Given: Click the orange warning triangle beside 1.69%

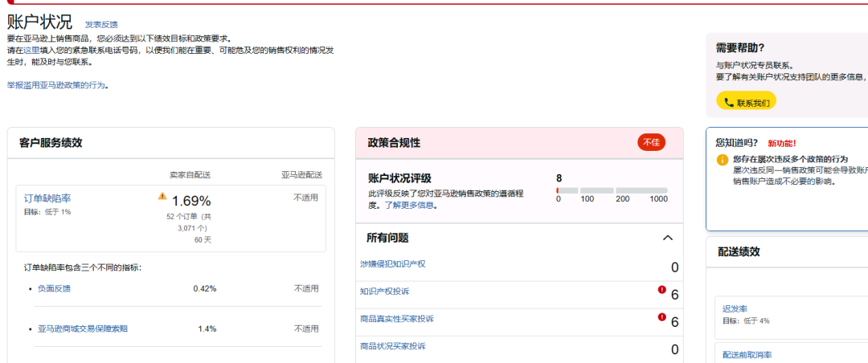Looking at the screenshot, I should [162, 196].
